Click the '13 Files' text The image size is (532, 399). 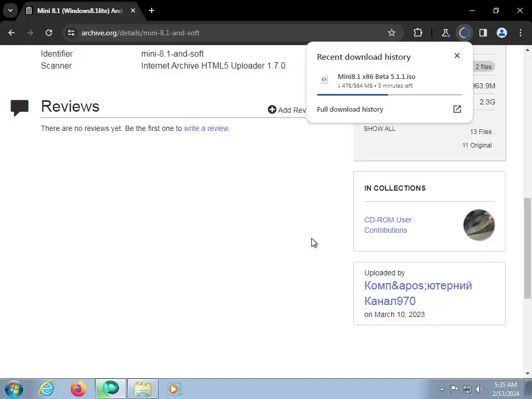tap(481, 132)
